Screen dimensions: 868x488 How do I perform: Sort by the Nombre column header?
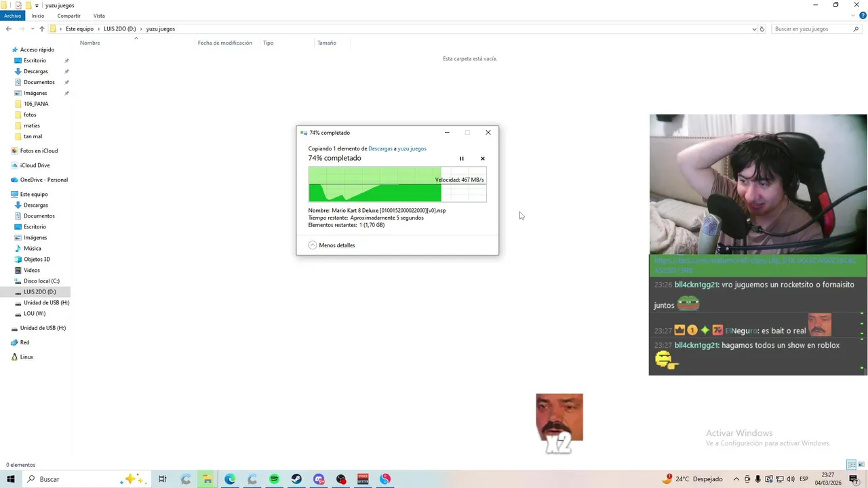[90, 43]
